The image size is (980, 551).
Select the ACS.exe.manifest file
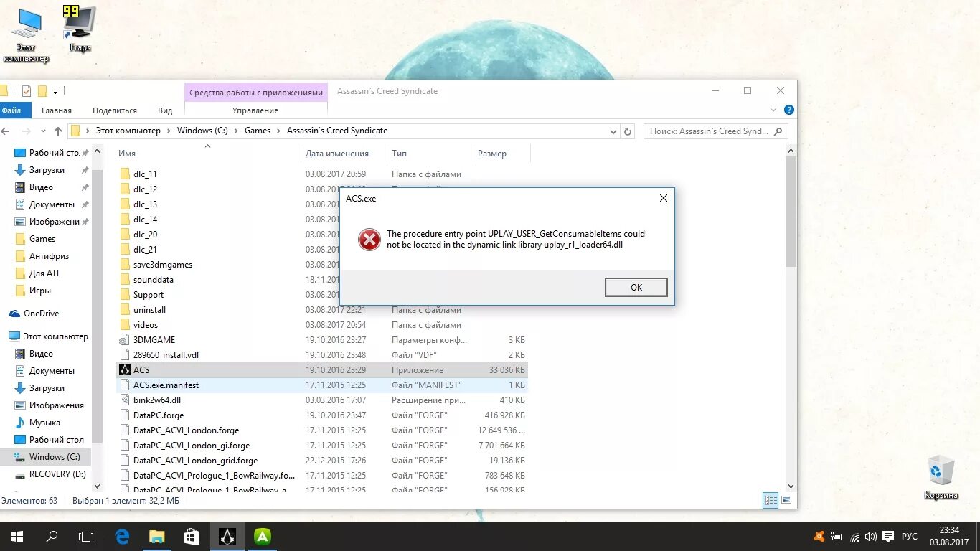tap(166, 385)
